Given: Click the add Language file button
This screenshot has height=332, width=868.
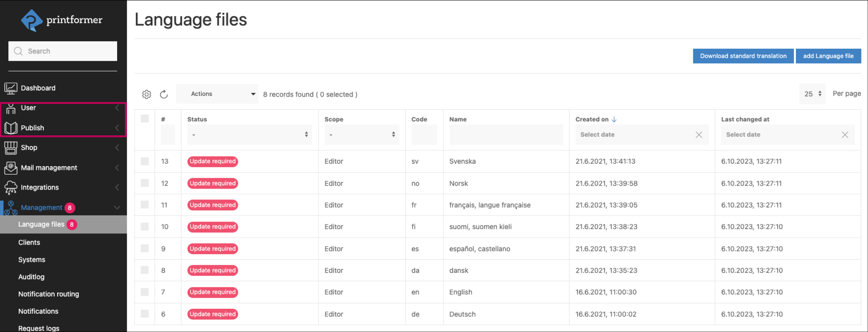Looking at the screenshot, I should [x=828, y=56].
